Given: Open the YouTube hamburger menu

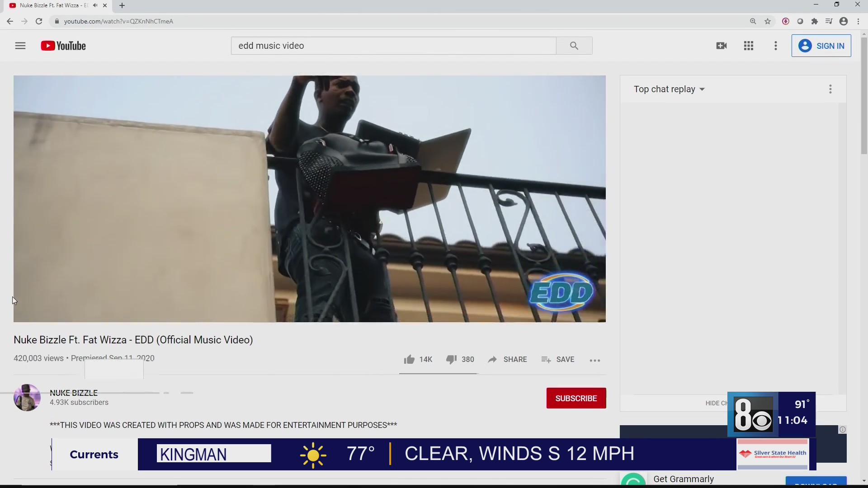Looking at the screenshot, I should 20,46.
